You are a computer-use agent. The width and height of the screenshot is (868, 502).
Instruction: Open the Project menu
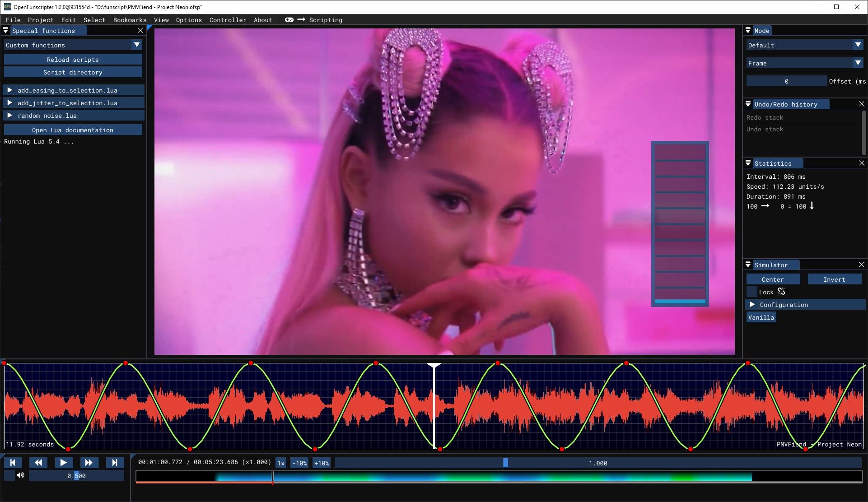[41, 20]
